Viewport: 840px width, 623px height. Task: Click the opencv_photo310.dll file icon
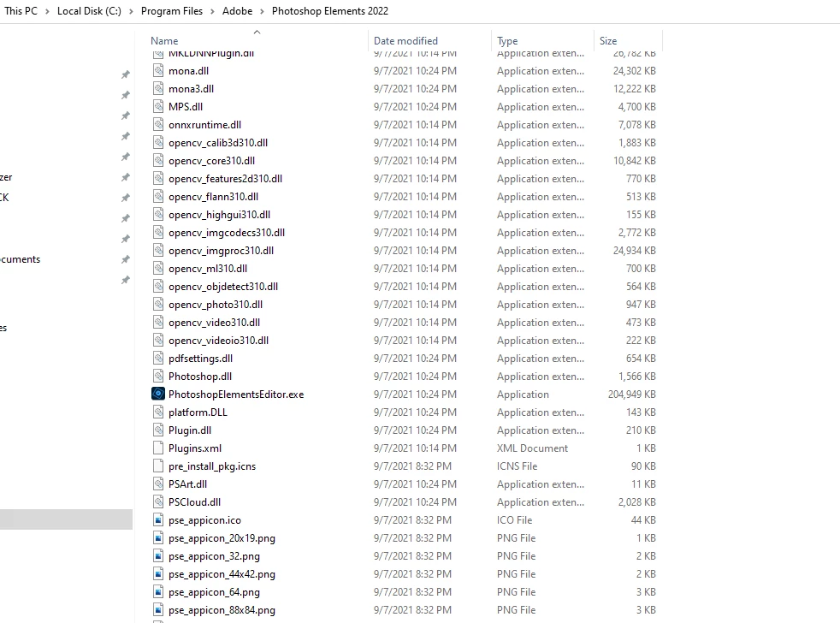coord(158,304)
